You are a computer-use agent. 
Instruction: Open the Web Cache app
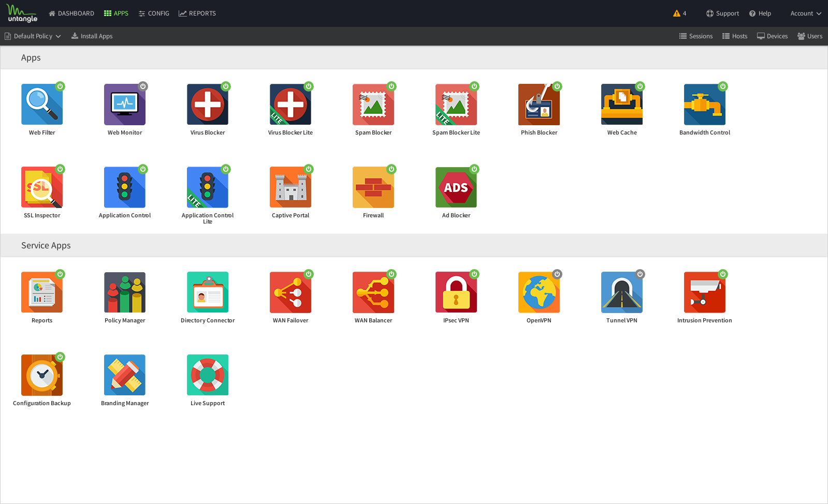622,105
